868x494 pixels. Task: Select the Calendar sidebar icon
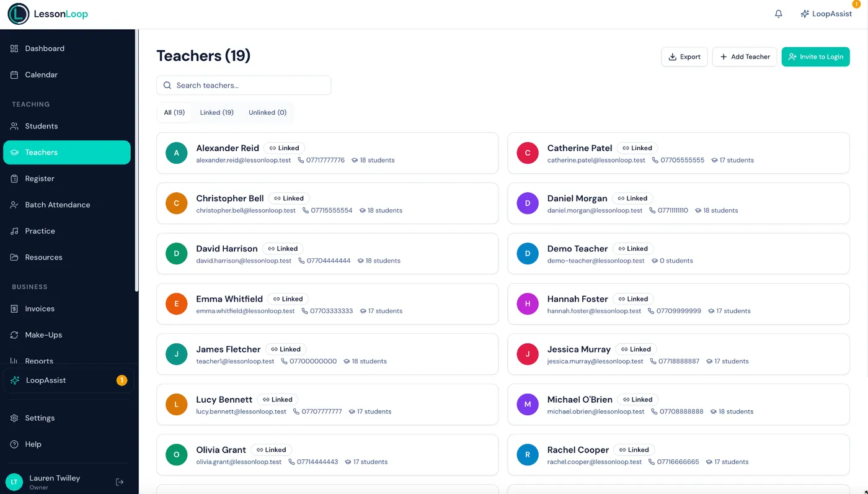(x=41, y=74)
